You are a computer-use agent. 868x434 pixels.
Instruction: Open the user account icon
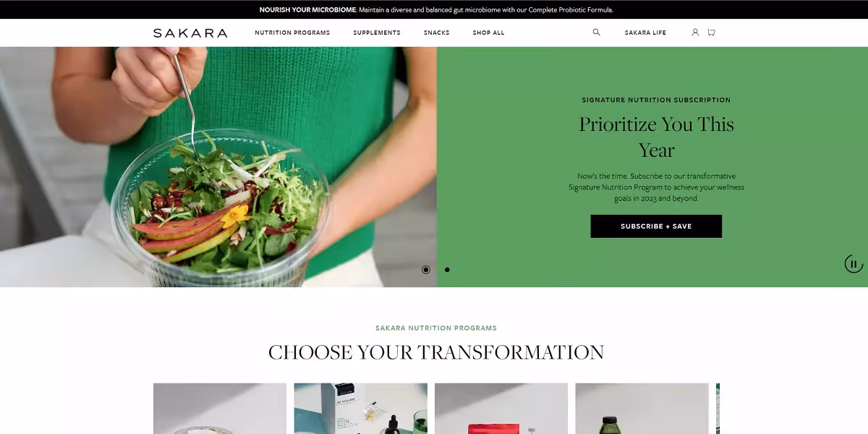695,33
